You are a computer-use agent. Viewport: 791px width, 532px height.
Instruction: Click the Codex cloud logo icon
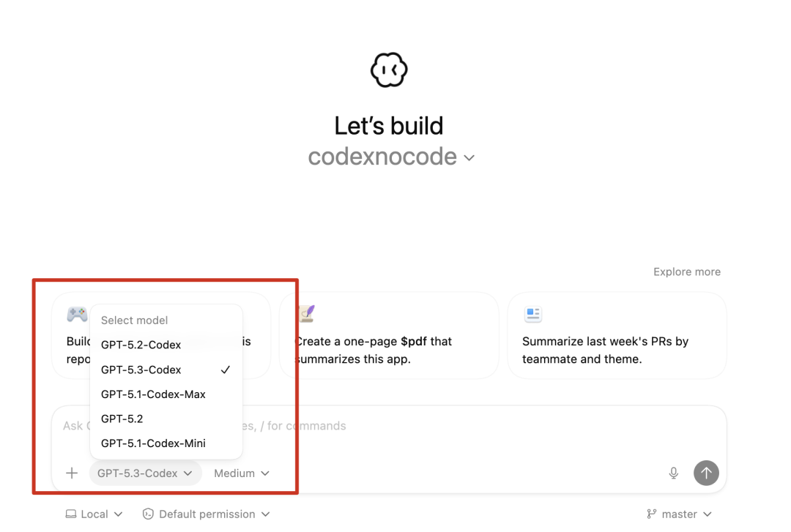[x=389, y=70]
